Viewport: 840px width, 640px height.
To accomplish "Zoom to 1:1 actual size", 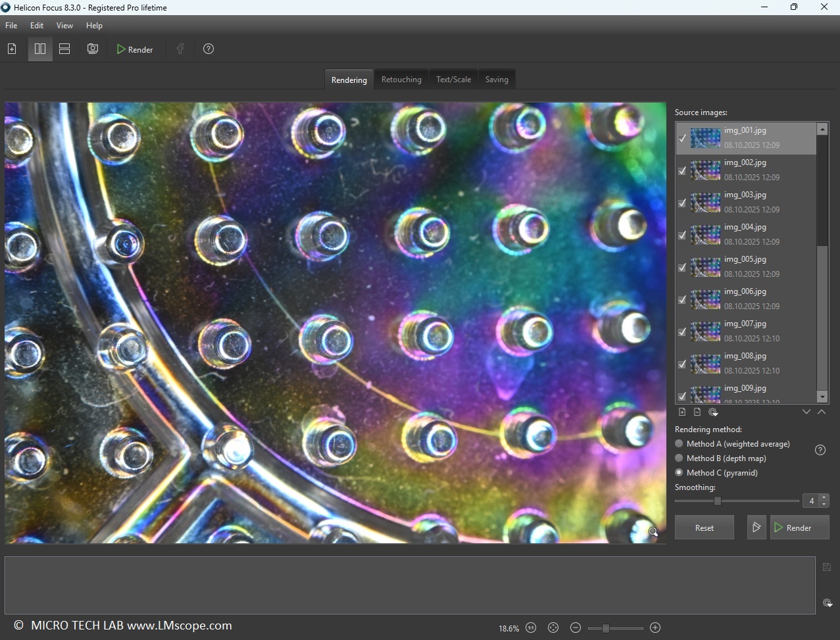I will click(x=531, y=628).
